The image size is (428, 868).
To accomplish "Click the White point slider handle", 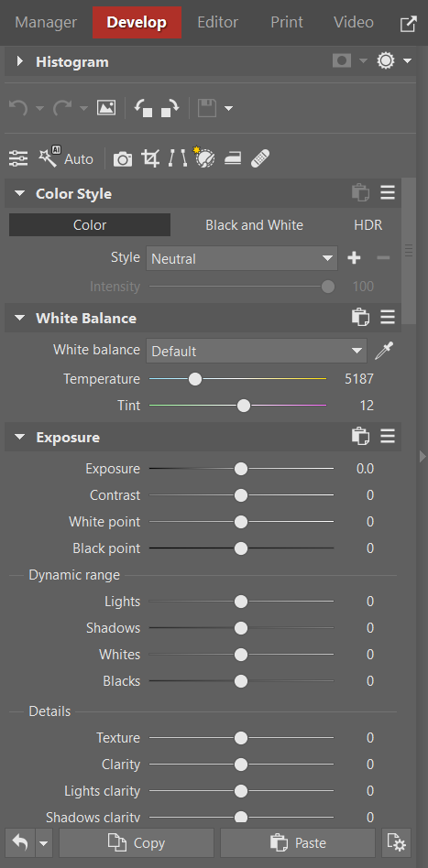I will pos(241,522).
